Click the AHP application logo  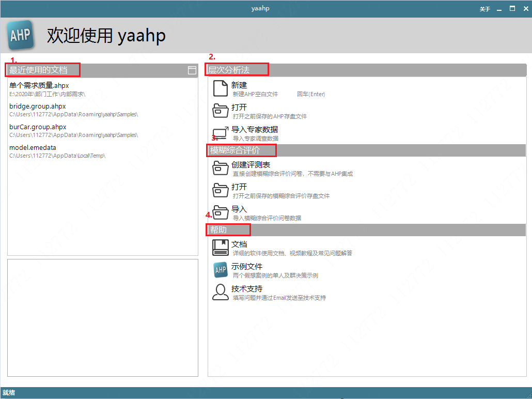(x=20, y=35)
